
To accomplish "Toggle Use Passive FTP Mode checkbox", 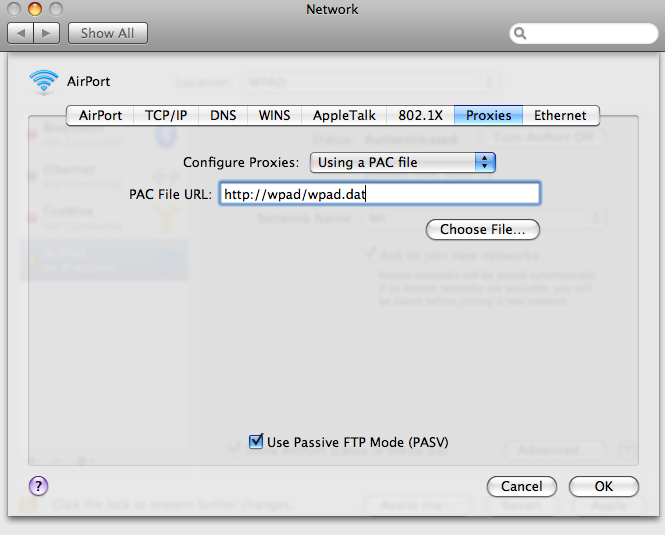I will tap(256, 442).
